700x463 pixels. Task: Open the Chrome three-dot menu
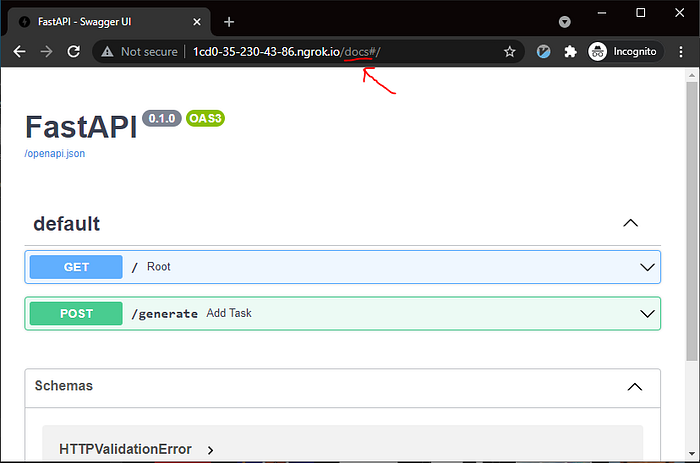681,52
